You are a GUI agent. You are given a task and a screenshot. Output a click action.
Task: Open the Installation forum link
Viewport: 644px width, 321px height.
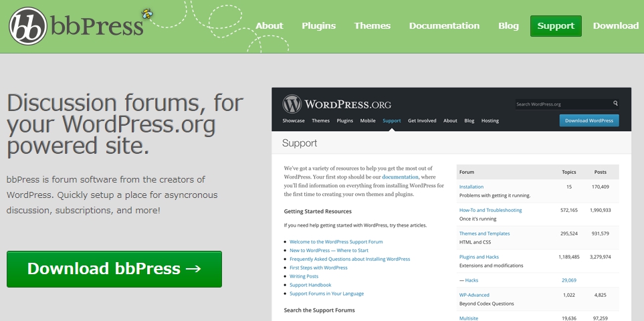pos(471,187)
